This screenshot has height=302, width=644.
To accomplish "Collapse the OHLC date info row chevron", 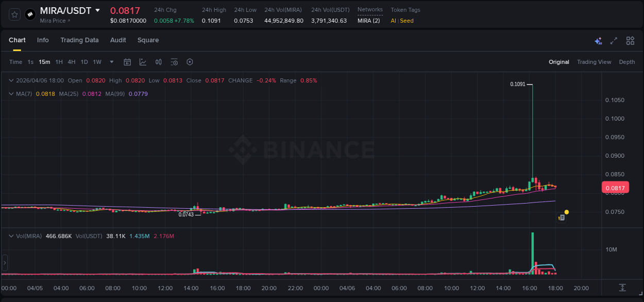I will click(x=11, y=80).
